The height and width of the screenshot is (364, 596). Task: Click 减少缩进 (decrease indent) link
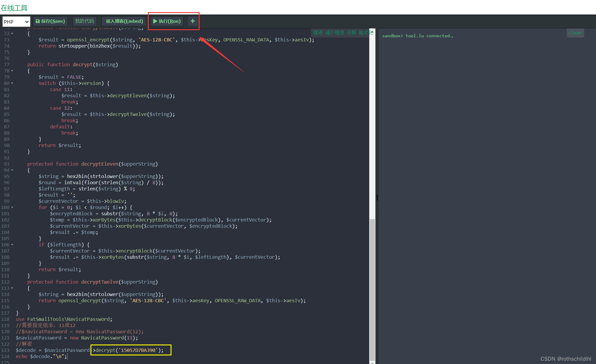click(335, 33)
